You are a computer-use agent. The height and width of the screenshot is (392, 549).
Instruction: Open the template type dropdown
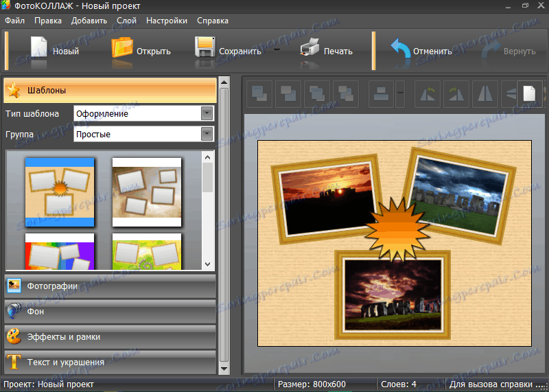[207, 113]
